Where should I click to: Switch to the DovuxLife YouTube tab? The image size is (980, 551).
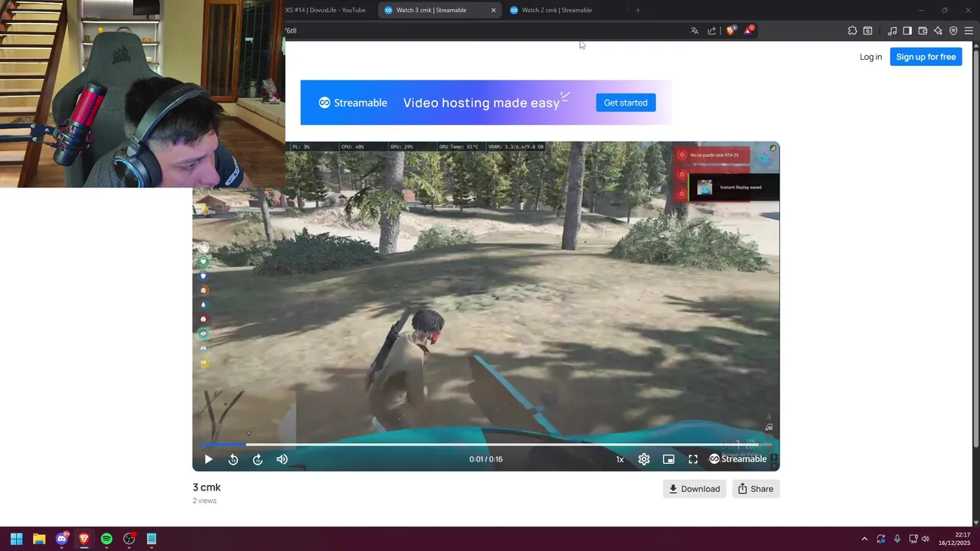coord(325,10)
